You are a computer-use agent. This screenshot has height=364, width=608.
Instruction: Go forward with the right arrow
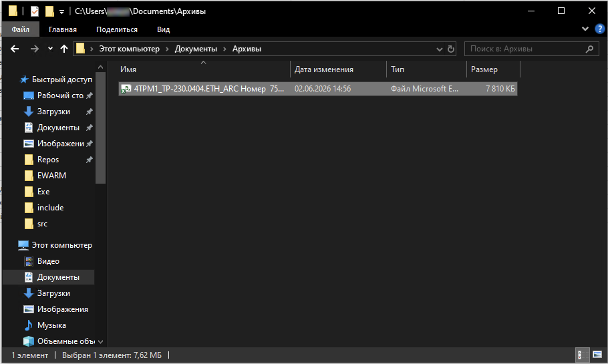click(35, 49)
